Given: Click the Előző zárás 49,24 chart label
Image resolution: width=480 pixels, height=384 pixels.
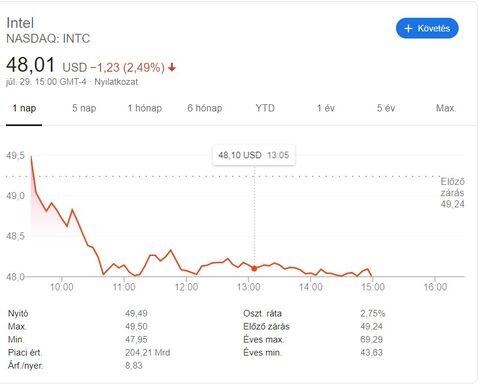Looking at the screenshot, I should pyautogui.click(x=452, y=193).
